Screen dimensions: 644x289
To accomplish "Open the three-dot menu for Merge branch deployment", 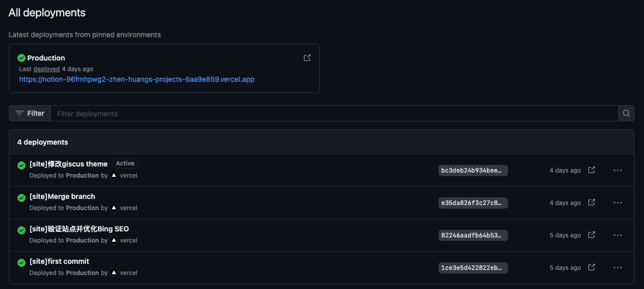I will click(618, 203).
